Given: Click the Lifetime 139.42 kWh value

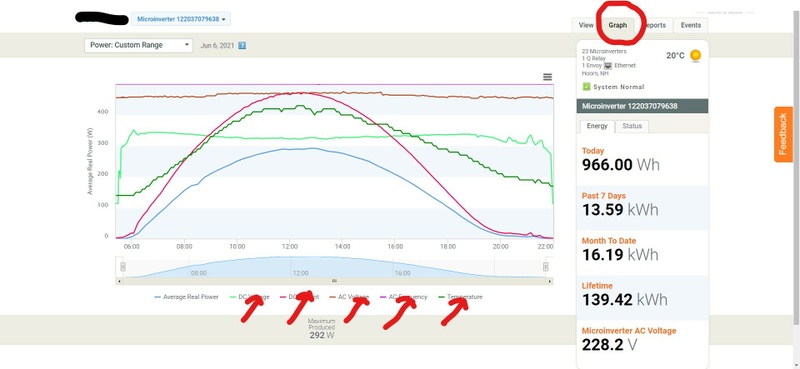Looking at the screenshot, I should pyautogui.click(x=624, y=300).
